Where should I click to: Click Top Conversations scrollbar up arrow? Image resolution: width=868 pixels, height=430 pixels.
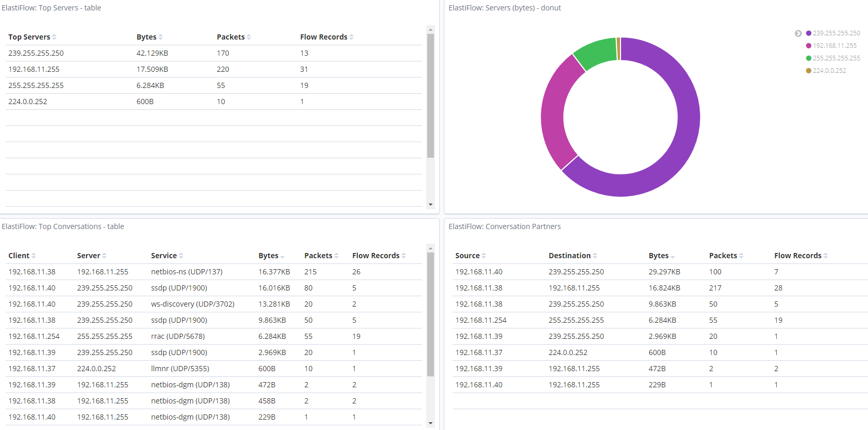pos(430,248)
